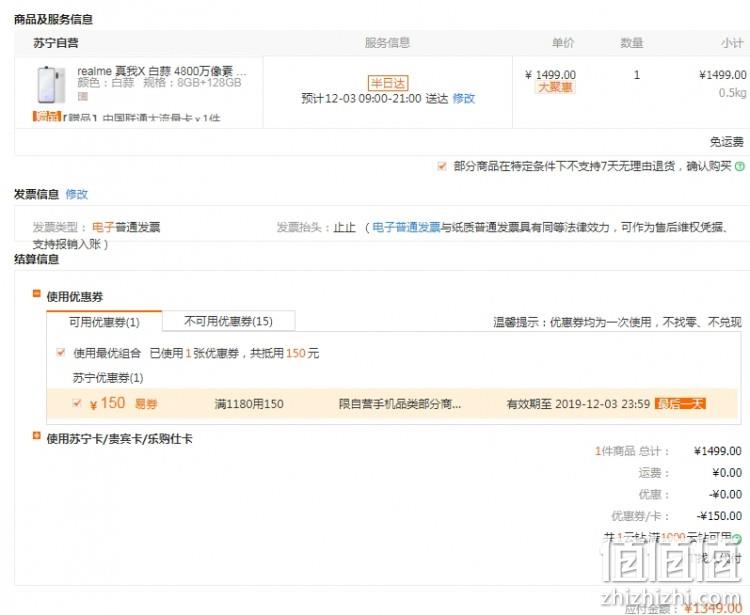Screen dimensions: 750x615
Task: Click the 赠品 gift tag
Action: [46, 116]
